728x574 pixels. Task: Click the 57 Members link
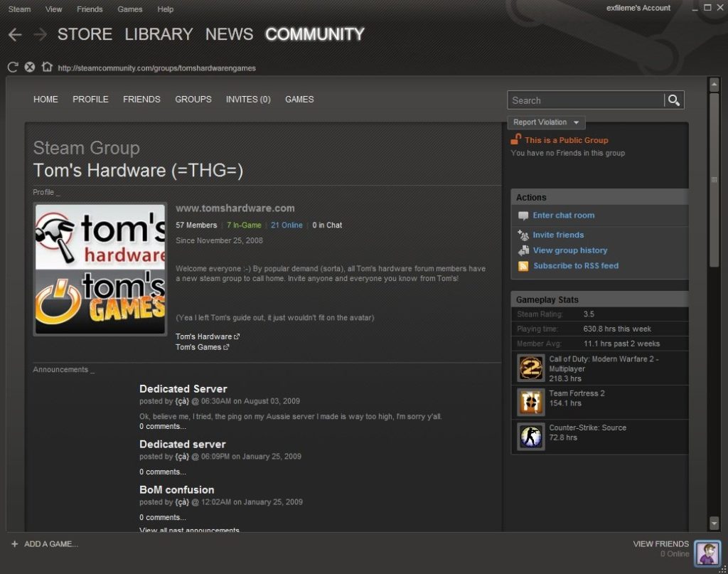pyautogui.click(x=196, y=225)
